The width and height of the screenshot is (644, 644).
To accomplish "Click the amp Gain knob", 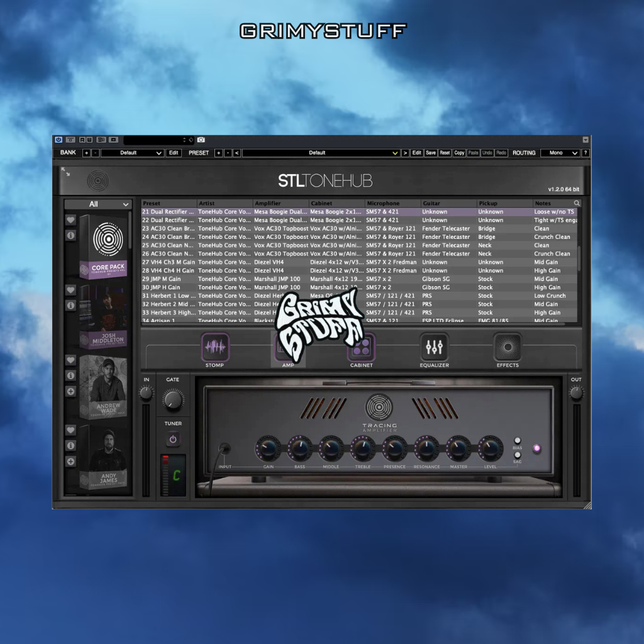I will click(x=268, y=448).
